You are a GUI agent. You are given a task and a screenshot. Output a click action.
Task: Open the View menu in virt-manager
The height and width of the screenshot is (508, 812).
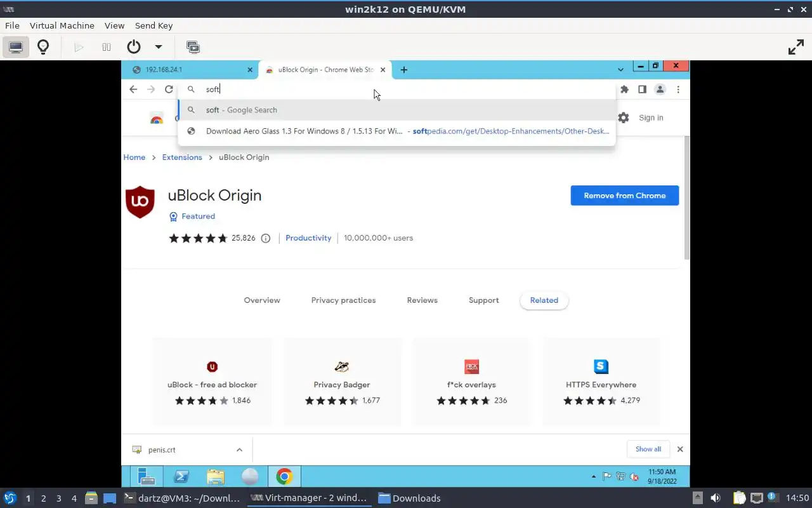click(114, 25)
